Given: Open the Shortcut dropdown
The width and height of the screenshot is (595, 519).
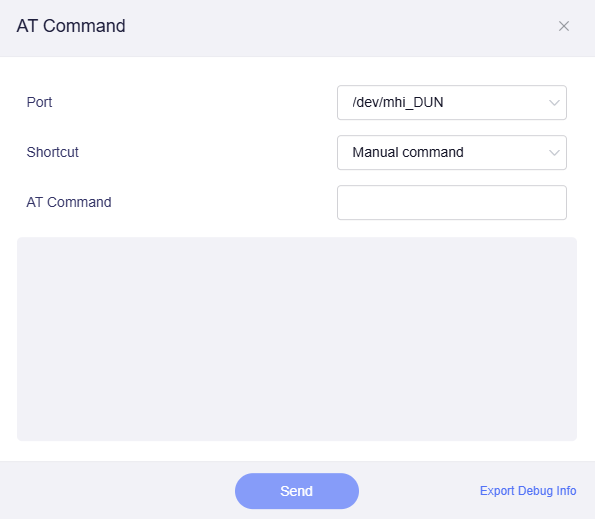Looking at the screenshot, I should pyautogui.click(x=452, y=153).
